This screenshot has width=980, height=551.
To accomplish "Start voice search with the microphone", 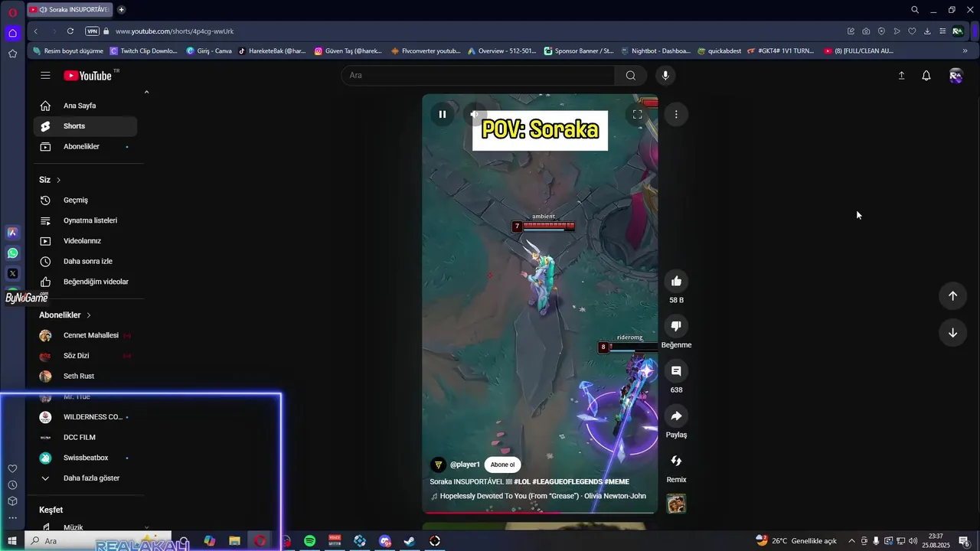I will click(x=665, y=75).
